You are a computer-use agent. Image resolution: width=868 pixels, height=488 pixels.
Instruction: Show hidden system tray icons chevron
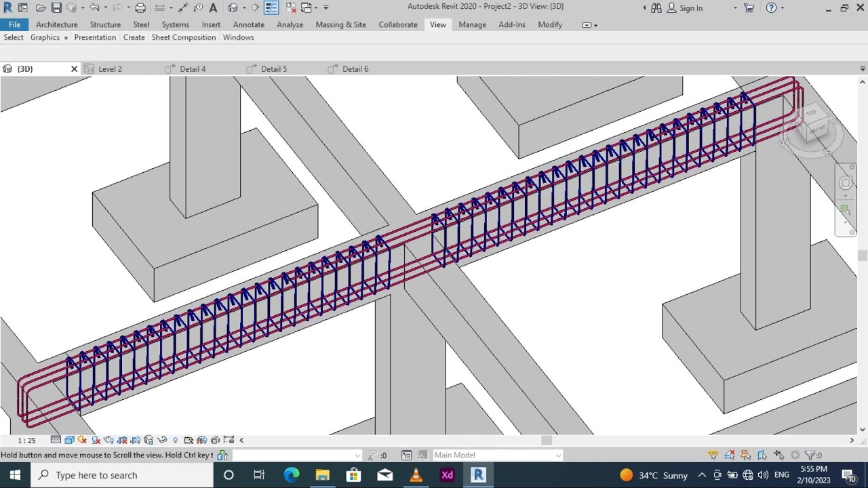point(702,475)
